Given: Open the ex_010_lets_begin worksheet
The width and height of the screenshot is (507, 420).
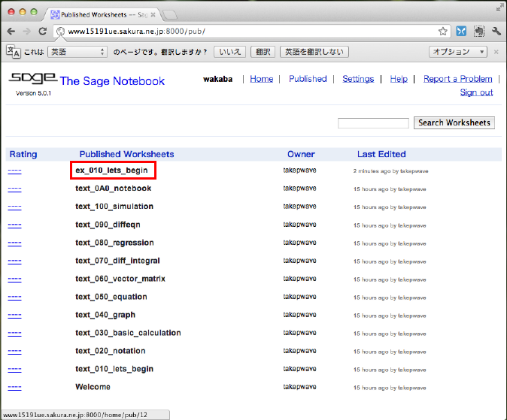Looking at the screenshot, I should 111,171.
